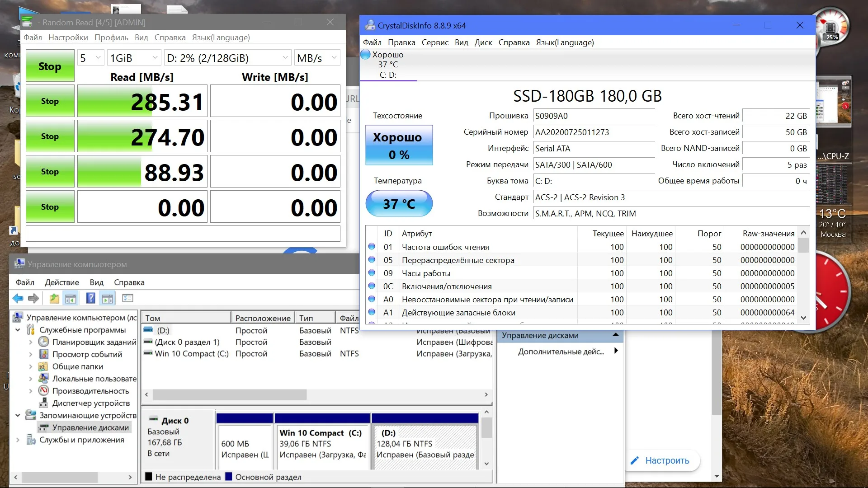
Task: Click the Хорошо 0 % health status button
Action: [399, 145]
